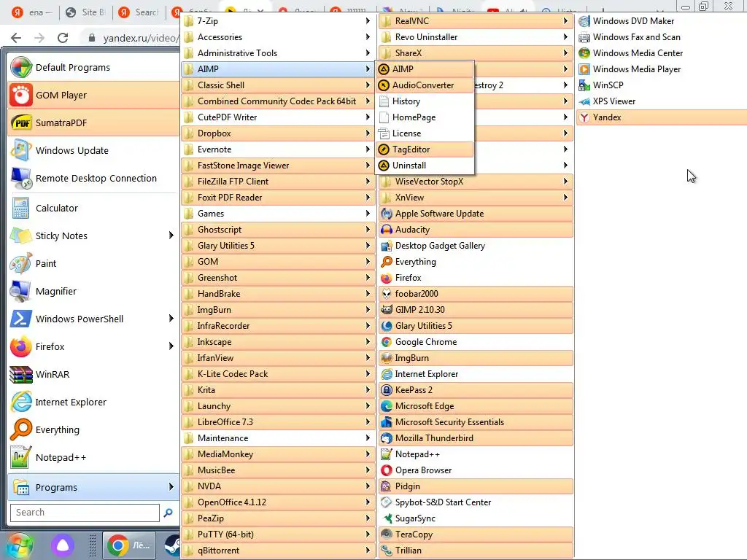Open Desktop Gadget Gallery
Image resolution: width=747 pixels, height=560 pixels.
[476, 246]
